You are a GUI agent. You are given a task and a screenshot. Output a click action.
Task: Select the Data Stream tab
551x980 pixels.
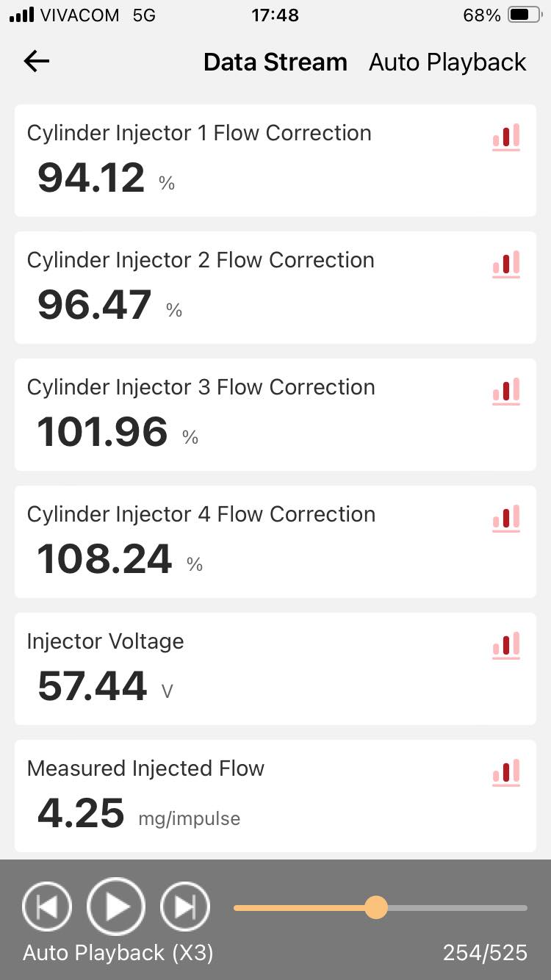click(275, 62)
